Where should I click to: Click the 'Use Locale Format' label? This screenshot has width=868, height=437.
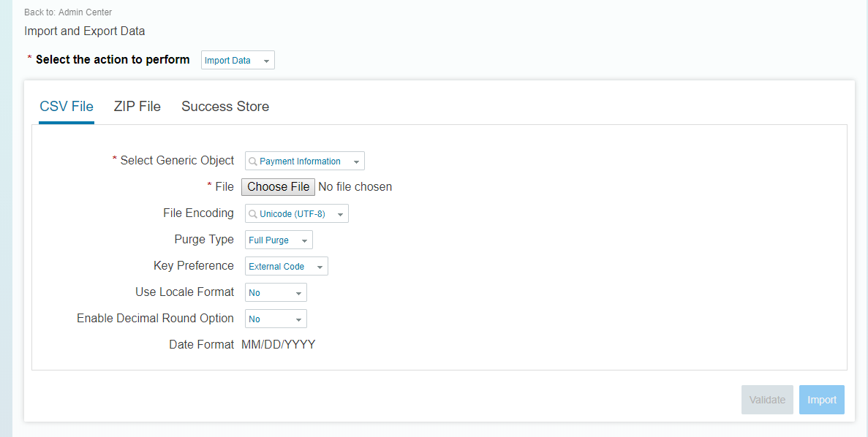point(185,292)
